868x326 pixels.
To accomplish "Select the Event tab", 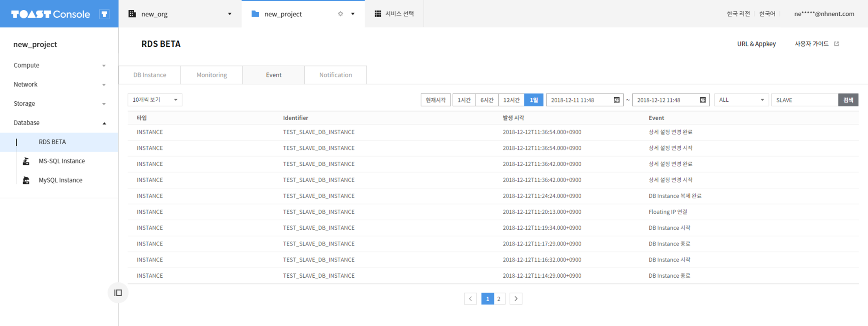I will (x=274, y=75).
